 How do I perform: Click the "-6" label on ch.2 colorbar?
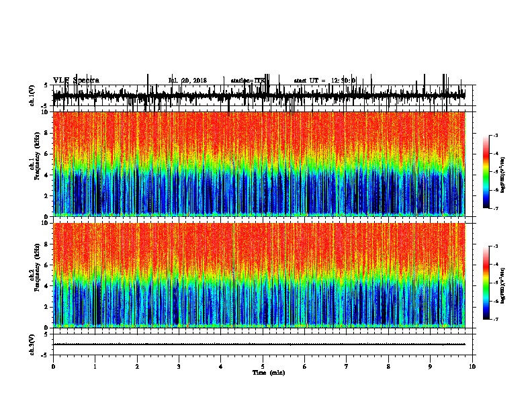pos(496,301)
